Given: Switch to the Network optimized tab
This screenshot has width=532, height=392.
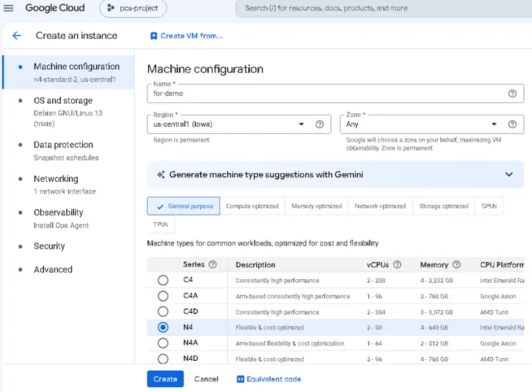Looking at the screenshot, I should (381, 206).
